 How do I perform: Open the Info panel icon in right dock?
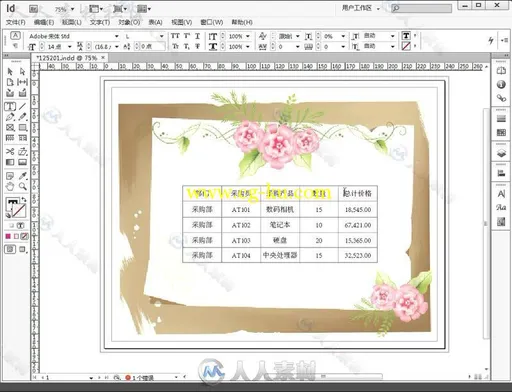[x=501, y=84]
